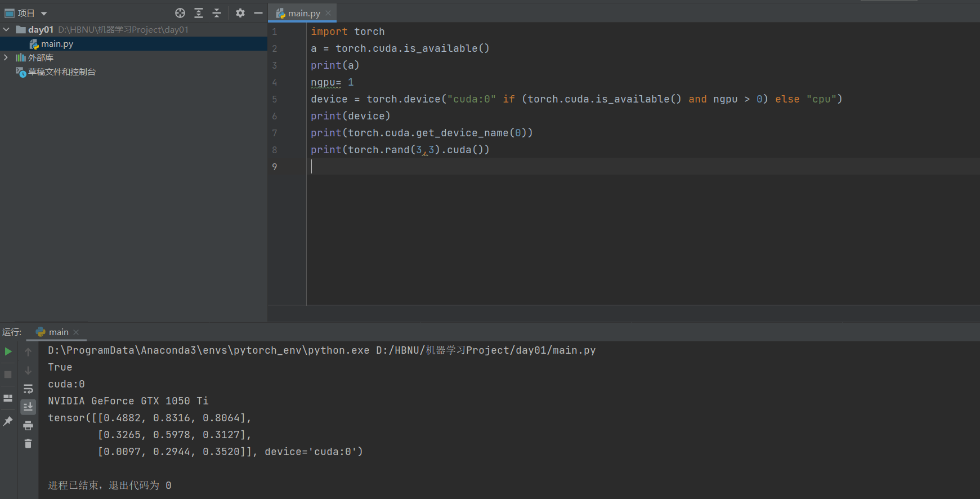Click the 'print(device)' code line

350,116
